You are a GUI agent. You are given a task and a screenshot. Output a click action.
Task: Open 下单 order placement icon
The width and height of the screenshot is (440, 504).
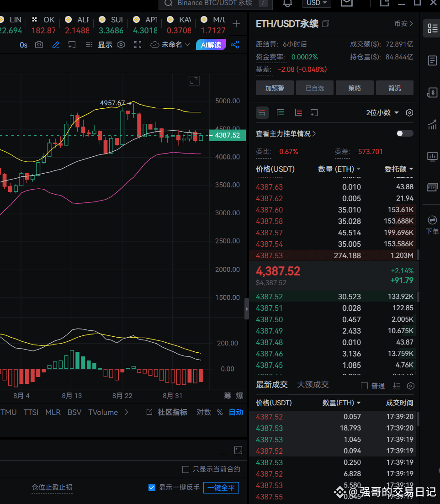point(432,225)
